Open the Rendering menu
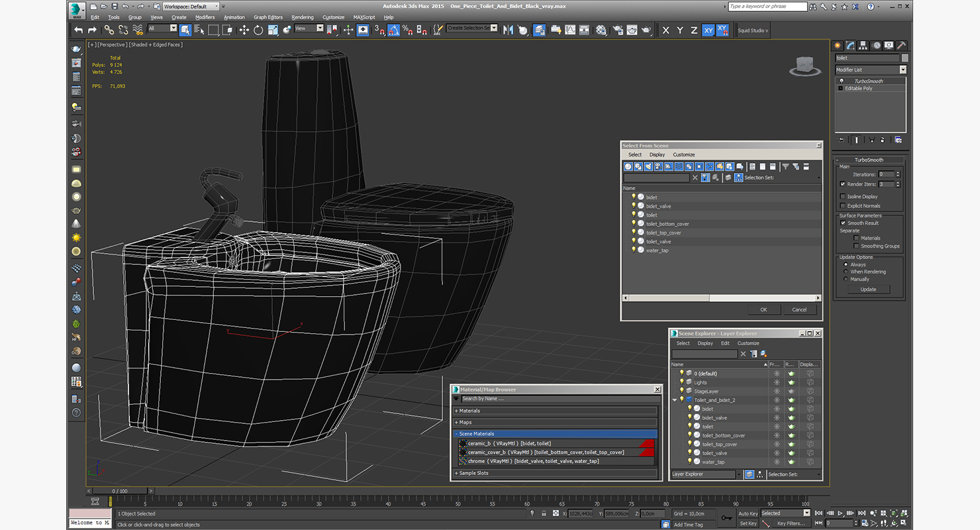This screenshot has width=980, height=530. [x=303, y=17]
